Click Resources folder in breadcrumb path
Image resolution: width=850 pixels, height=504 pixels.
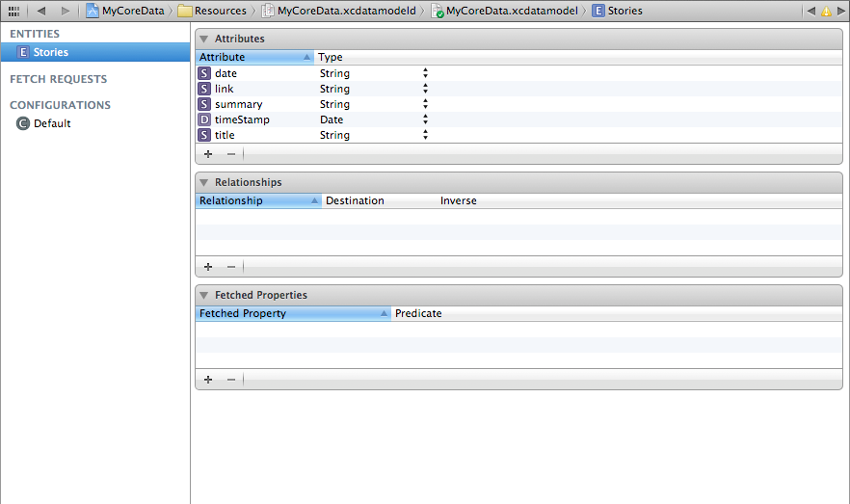(218, 12)
